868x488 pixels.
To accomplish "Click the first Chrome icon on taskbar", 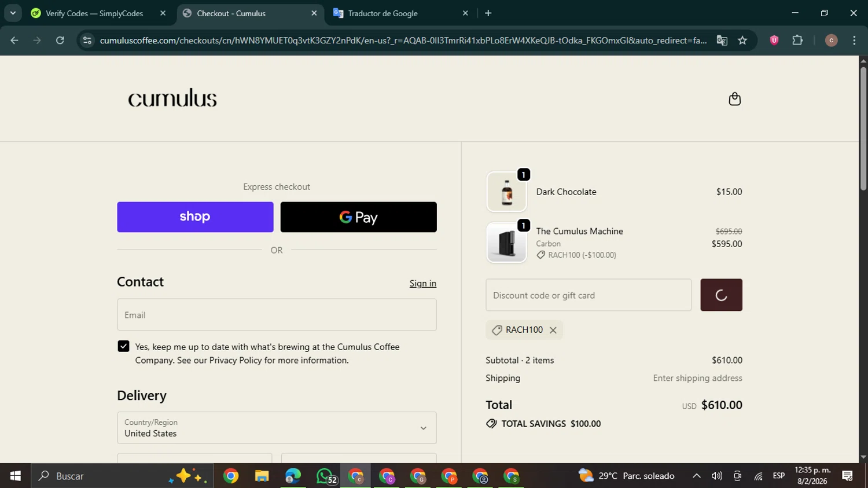I will coord(230,476).
